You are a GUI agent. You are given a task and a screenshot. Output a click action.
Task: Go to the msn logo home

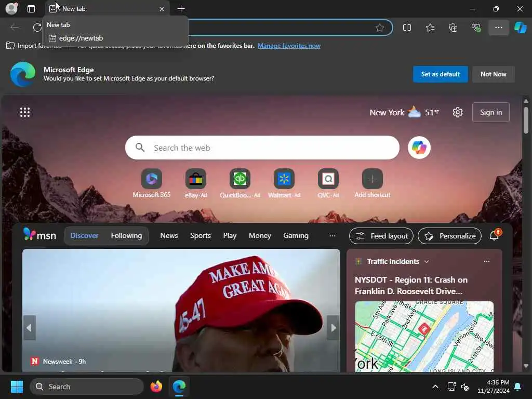39,235
